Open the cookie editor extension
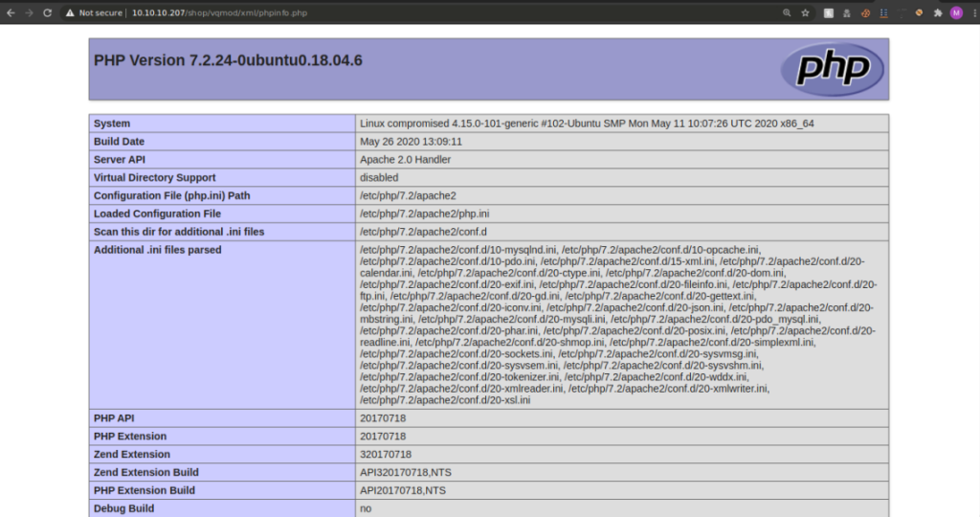The height and width of the screenshot is (517, 980). [865, 12]
